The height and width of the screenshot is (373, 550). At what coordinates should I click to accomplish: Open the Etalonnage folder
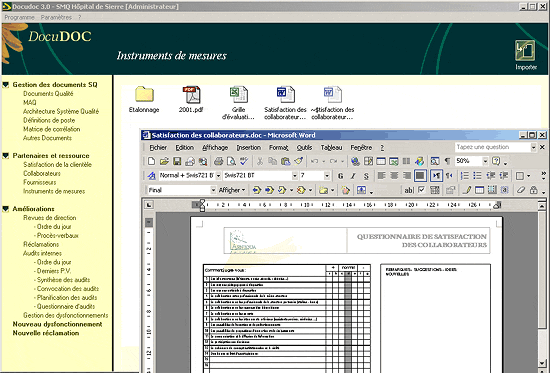click(x=144, y=94)
